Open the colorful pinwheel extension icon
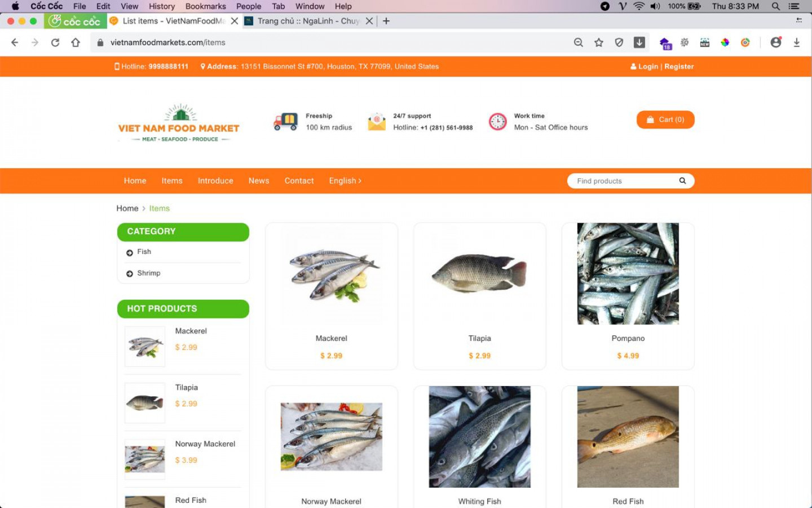This screenshot has height=508, width=812. [x=725, y=42]
